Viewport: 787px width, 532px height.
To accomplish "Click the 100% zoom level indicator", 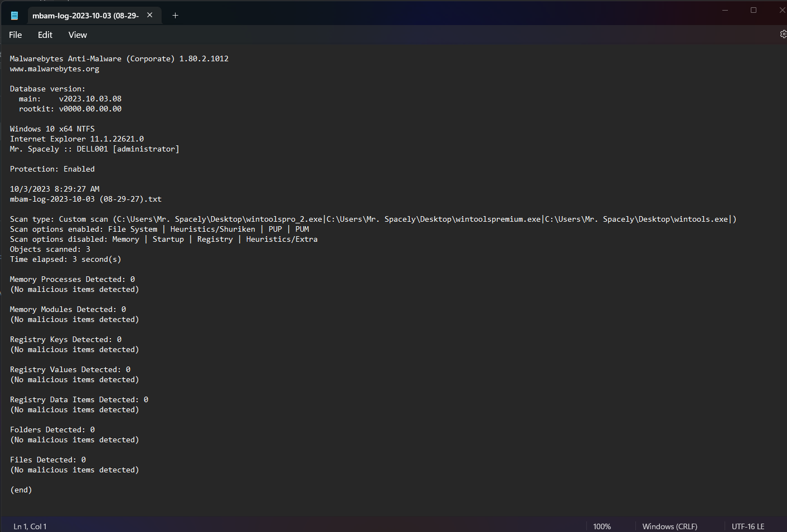I will pos(602,526).
